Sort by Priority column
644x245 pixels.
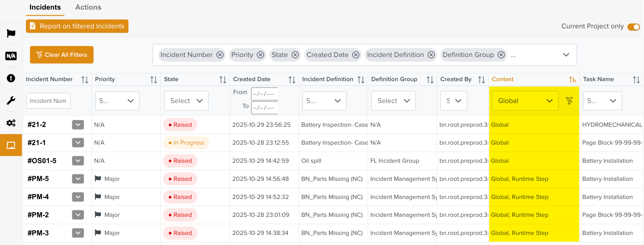click(154, 80)
